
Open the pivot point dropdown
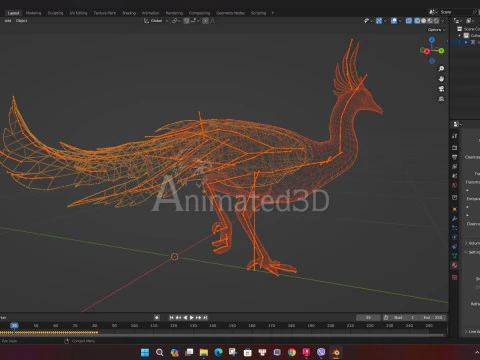tap(176, 21)
